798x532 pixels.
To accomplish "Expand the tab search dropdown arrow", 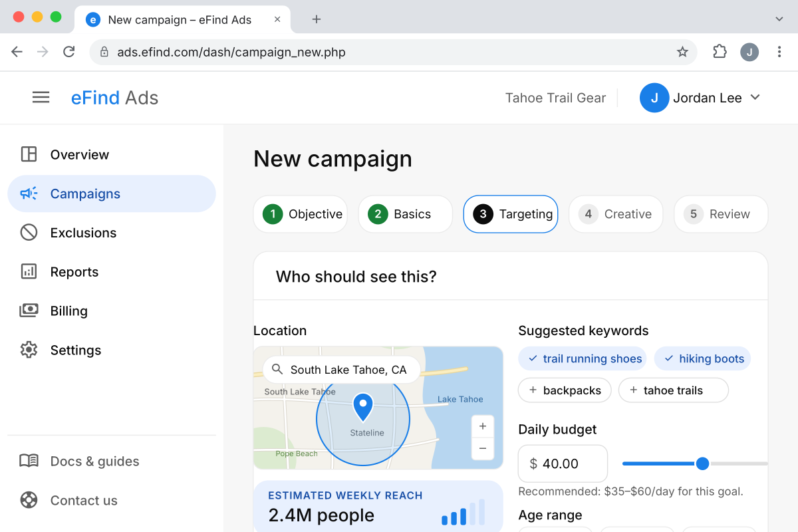I will click(779, 19).
